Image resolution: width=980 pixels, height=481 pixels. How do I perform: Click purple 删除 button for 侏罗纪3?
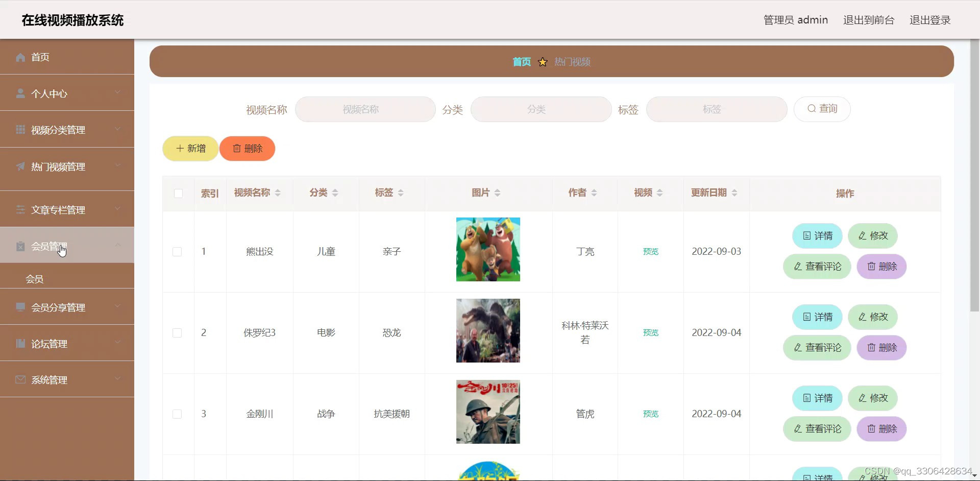881,348
